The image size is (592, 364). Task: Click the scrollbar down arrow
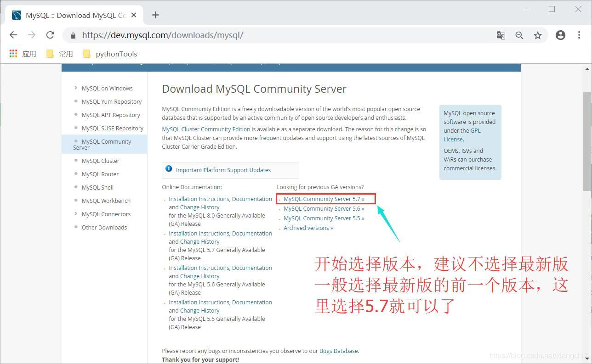(x=587, y=359)
